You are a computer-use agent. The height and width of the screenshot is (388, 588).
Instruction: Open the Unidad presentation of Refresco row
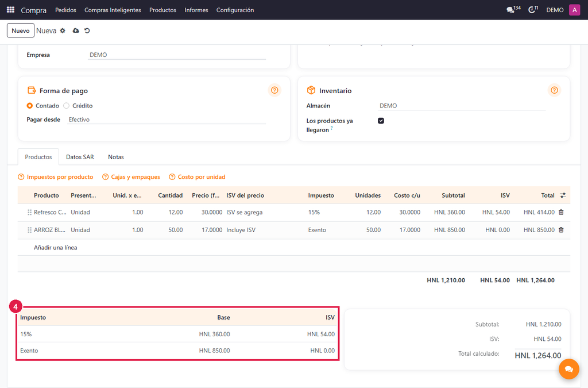[x=80, y=212]
